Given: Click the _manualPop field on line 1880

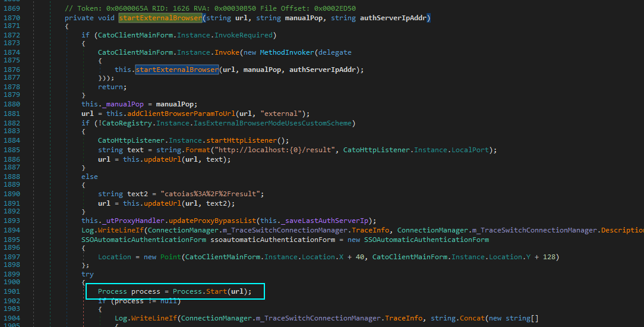Looking at the screenshot, I should pos(123,105).
